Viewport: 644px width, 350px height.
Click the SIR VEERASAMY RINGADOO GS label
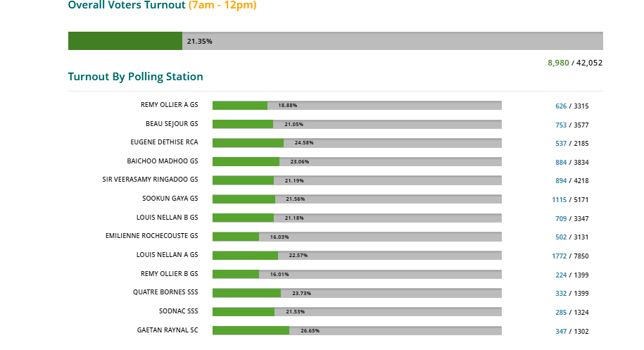[x=150, y=180]
